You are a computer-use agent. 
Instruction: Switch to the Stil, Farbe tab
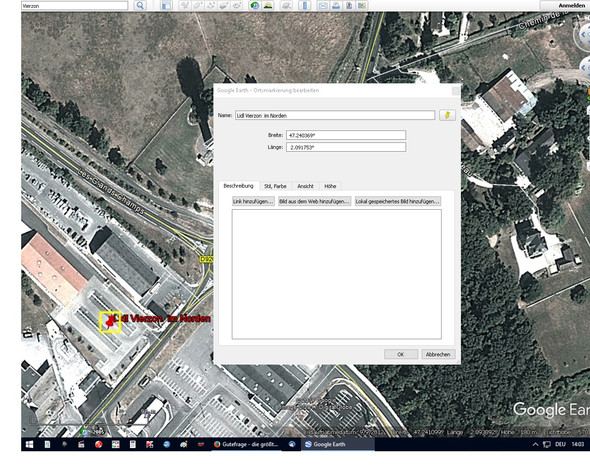(275, 186)
